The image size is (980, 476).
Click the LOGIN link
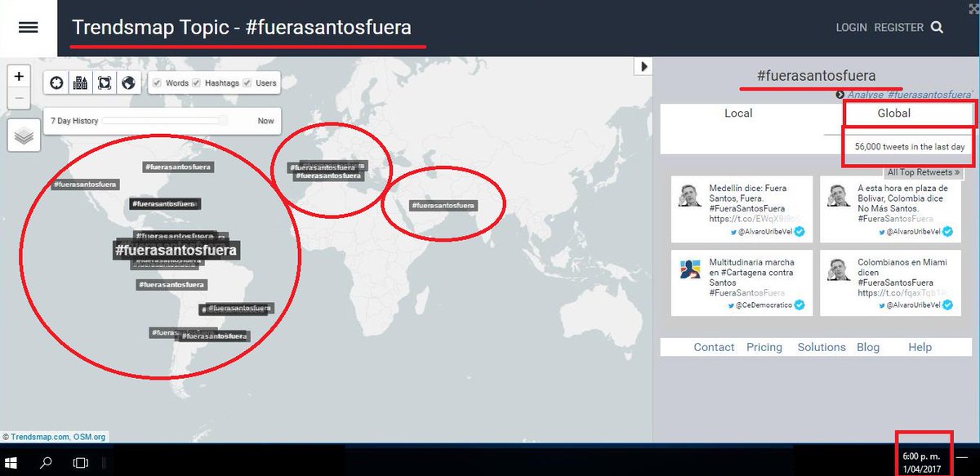point(851,27)
